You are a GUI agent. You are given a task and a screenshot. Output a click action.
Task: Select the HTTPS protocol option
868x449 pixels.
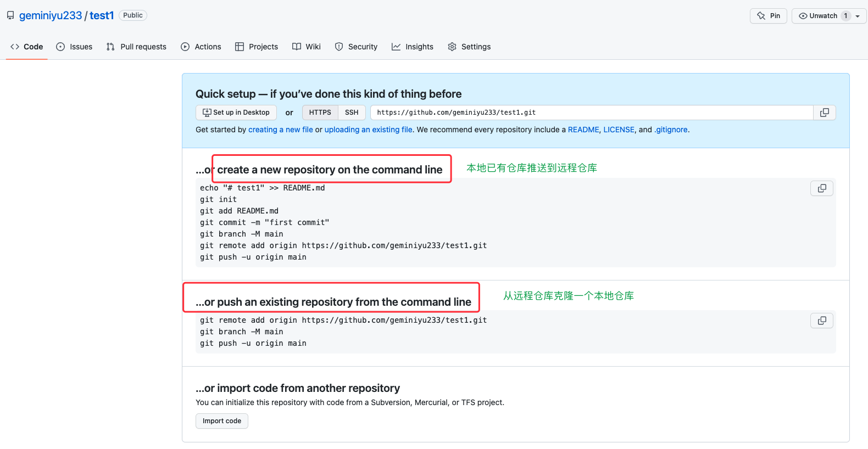point(320,113)
